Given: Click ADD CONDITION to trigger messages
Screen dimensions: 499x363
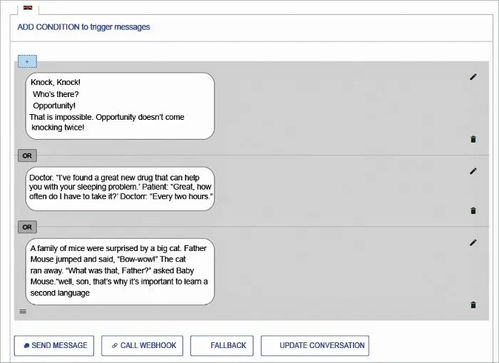Looking at the screenshot, I should click(84, 27).
